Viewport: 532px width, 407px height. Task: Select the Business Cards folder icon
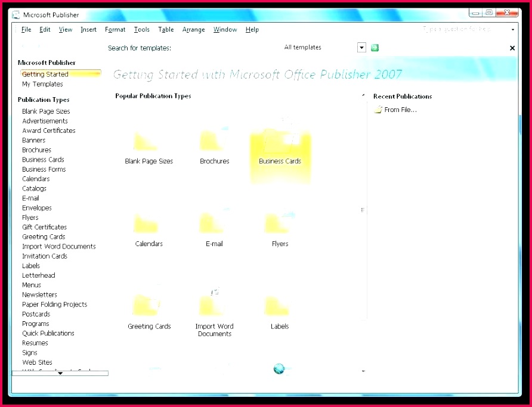pyautogui.click(x=282, y=141)
